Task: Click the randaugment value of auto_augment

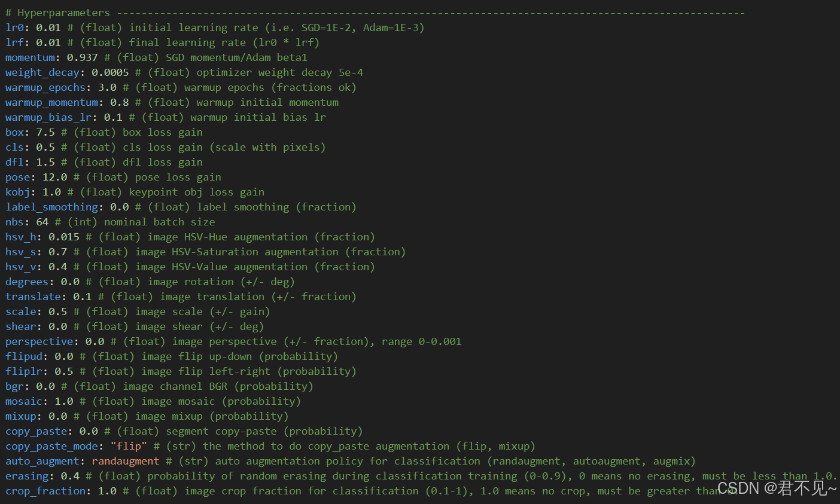Action: click(x=126, y=461)
